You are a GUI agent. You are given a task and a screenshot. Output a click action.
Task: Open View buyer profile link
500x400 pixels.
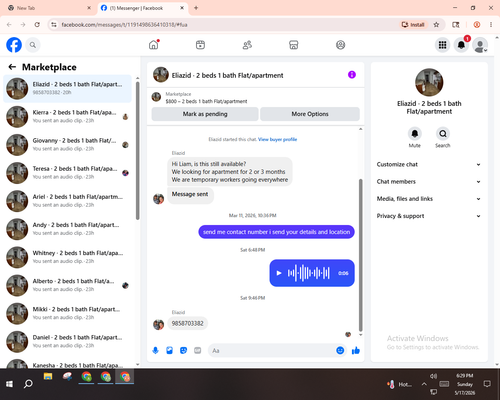point(277,139)
